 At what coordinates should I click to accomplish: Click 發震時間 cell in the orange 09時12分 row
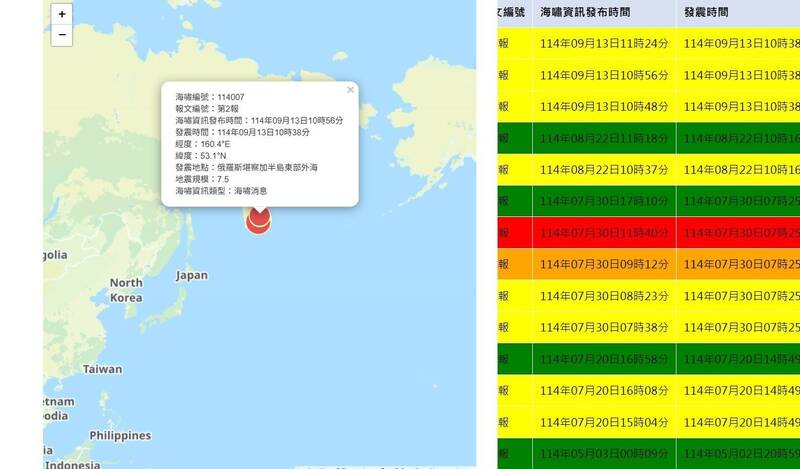pyautogui.click(x=738, y=264)
